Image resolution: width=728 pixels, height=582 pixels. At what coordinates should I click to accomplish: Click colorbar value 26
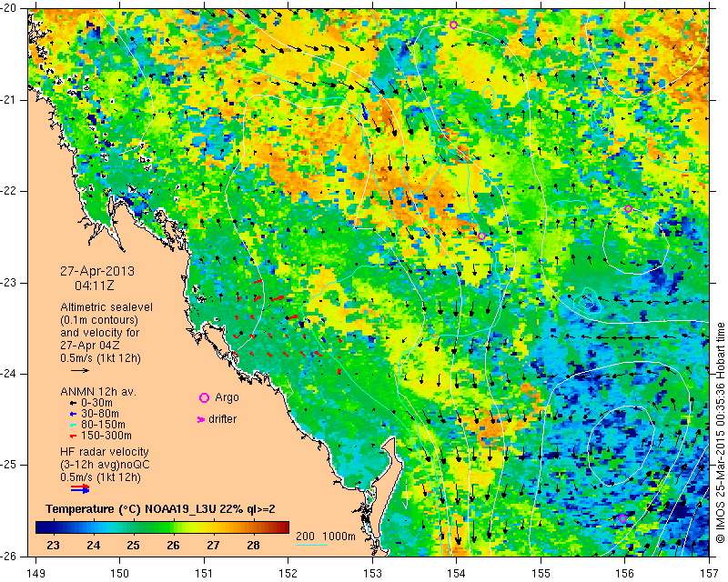(x=173, y=546)
